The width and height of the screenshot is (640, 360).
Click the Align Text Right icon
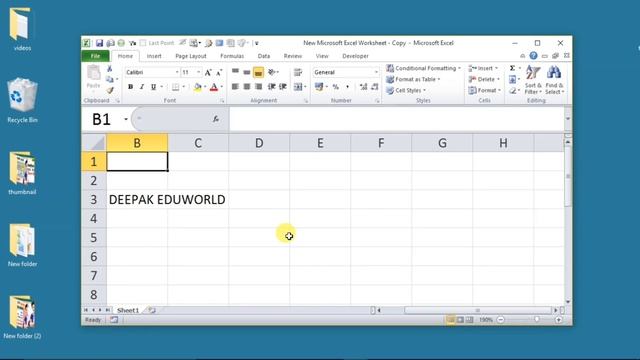pos(258,87)
